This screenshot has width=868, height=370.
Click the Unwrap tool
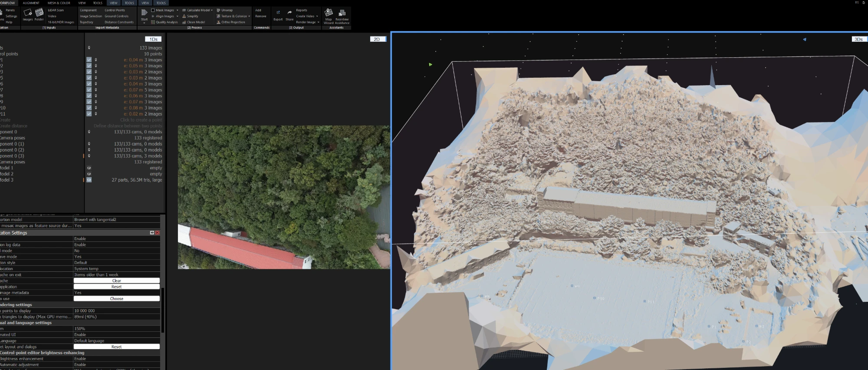coord(225,10)
